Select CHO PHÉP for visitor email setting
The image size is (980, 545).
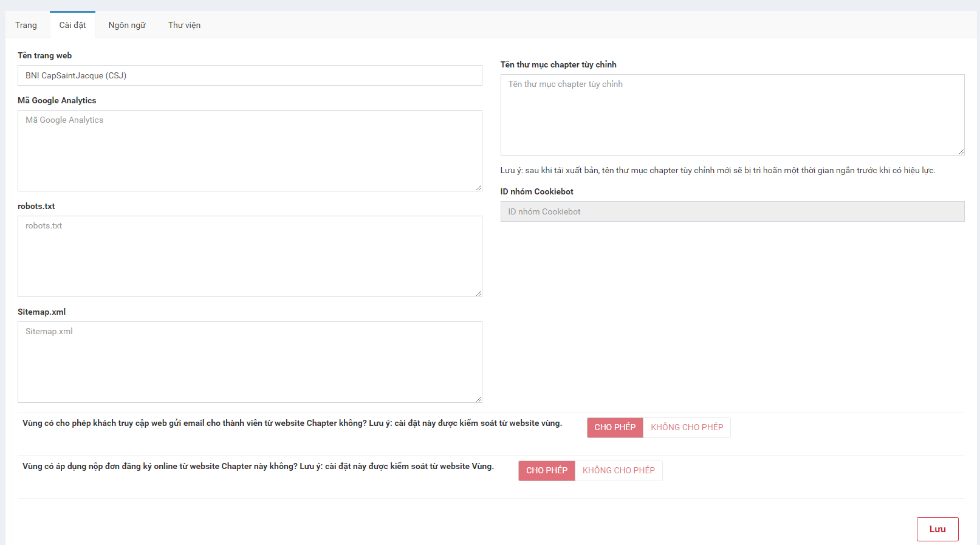(x=615, y=427)
